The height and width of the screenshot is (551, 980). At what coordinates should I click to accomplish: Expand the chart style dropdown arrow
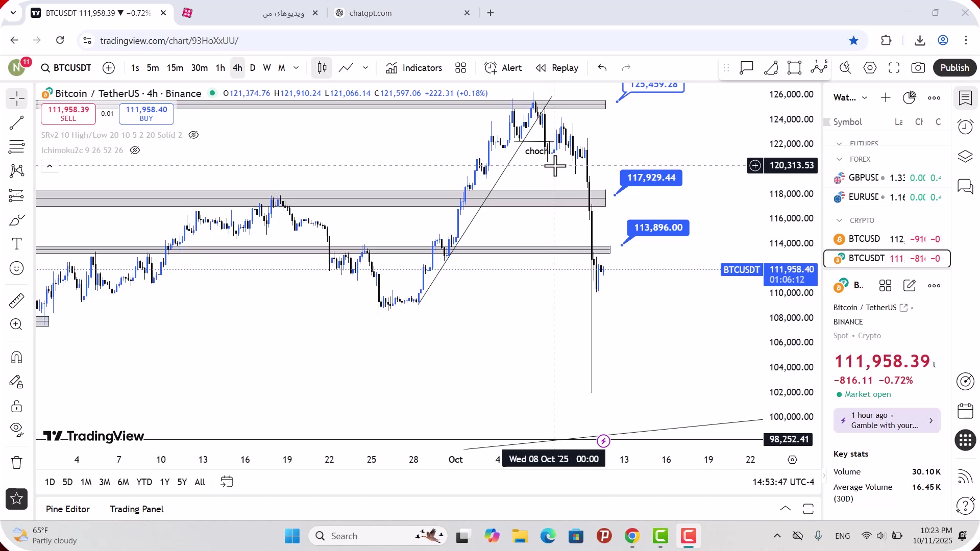(x=365, y=68)
